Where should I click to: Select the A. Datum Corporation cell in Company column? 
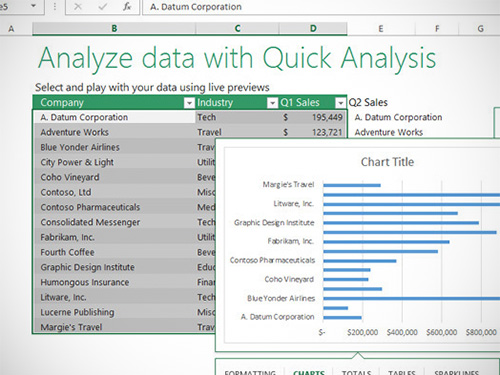[114, 117]
